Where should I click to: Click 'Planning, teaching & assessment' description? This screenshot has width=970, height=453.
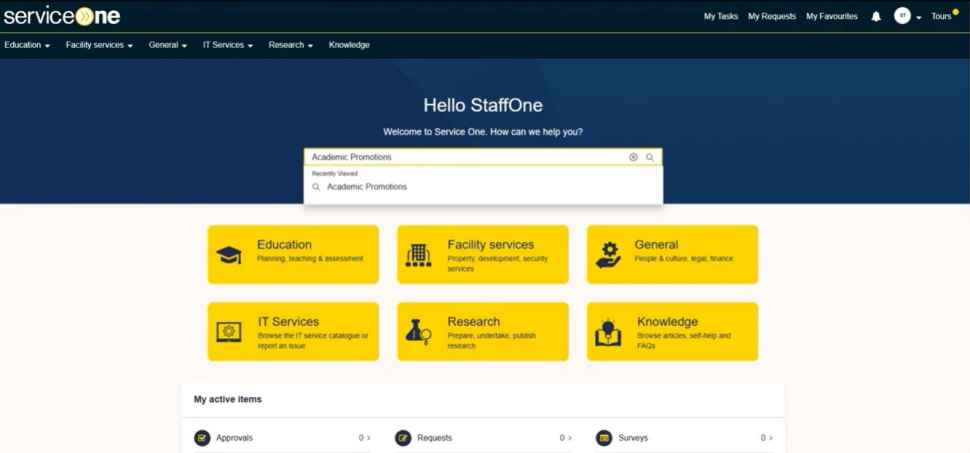point(311,259)
